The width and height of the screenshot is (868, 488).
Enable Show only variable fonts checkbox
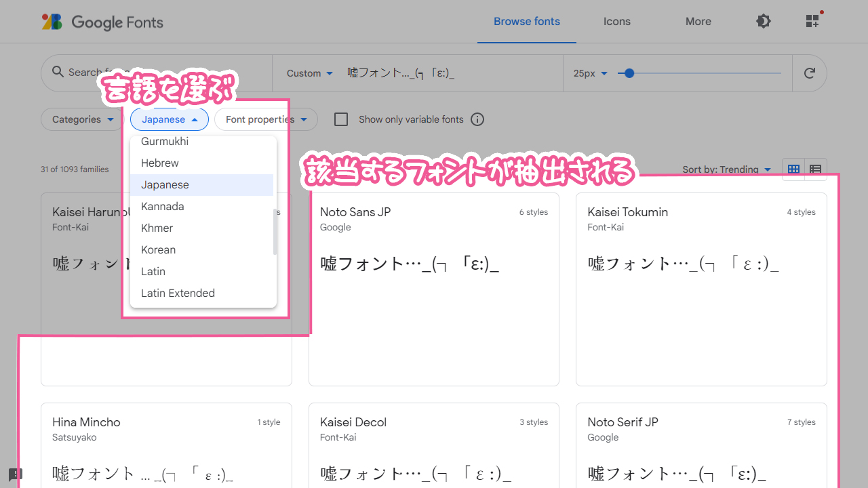pos(341,119)
